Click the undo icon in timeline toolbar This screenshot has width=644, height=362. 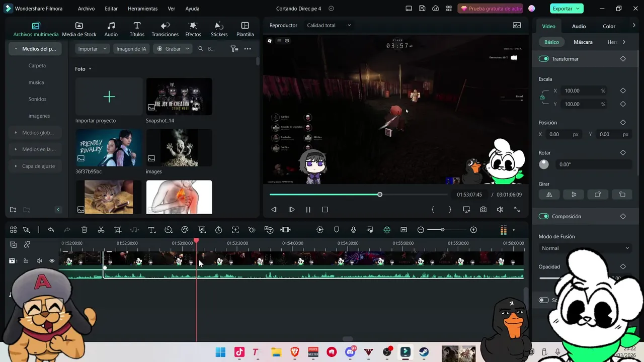(51, 230)
